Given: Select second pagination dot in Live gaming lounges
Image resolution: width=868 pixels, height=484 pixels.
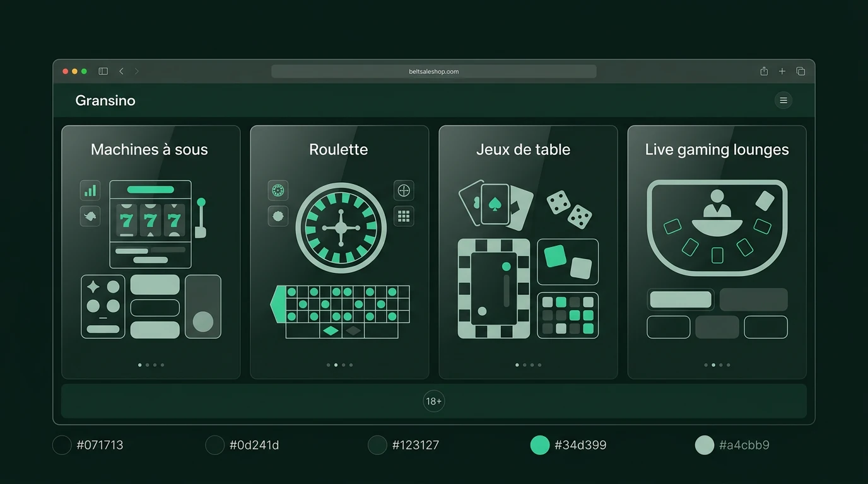Looking at the screenshot, I should click(713, 365).
